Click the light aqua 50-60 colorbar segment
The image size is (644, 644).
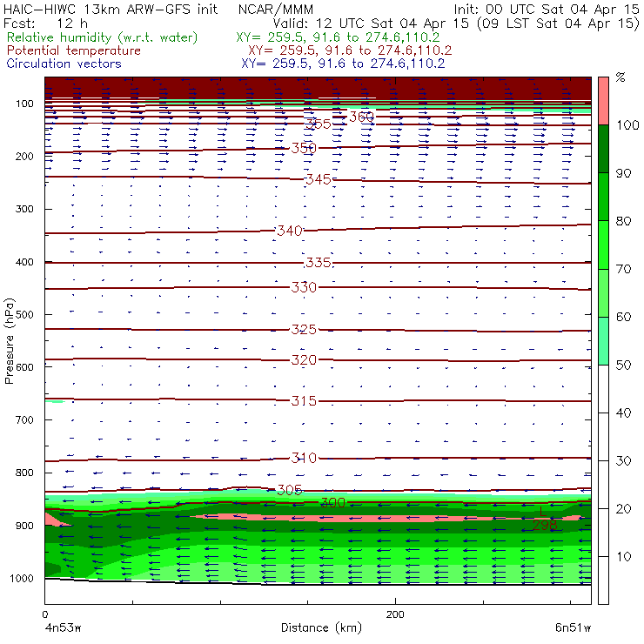[603, 340]
